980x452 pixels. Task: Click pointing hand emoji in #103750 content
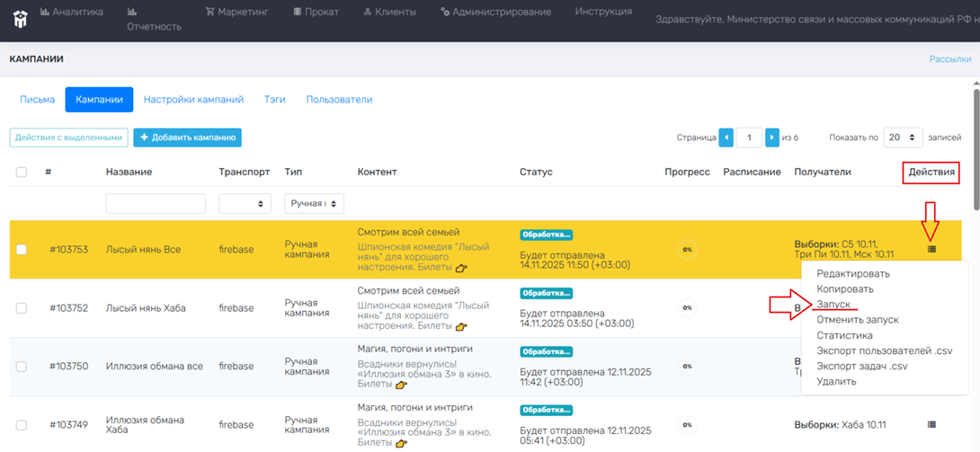pos(401,385)
